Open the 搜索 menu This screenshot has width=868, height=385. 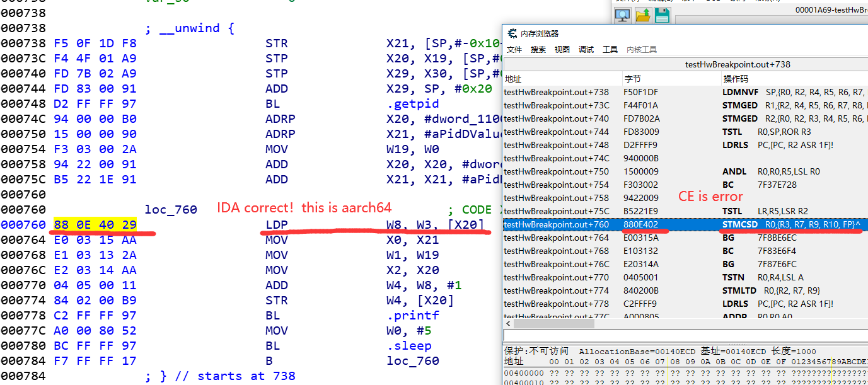(x=538, y=49)
